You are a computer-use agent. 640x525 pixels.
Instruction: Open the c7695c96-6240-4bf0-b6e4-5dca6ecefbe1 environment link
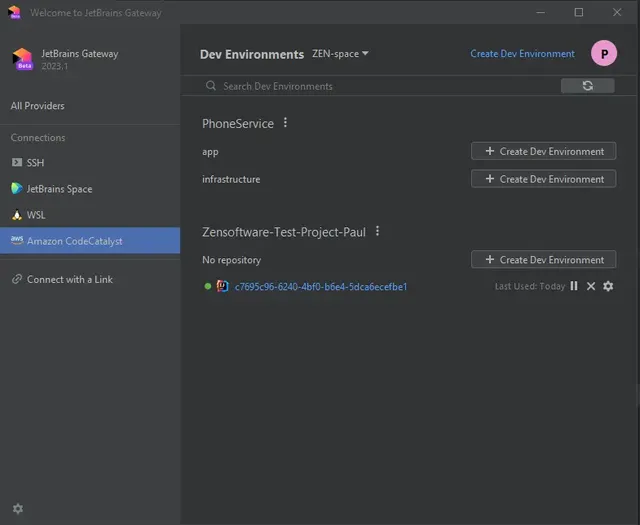click(x=320, y=287)
